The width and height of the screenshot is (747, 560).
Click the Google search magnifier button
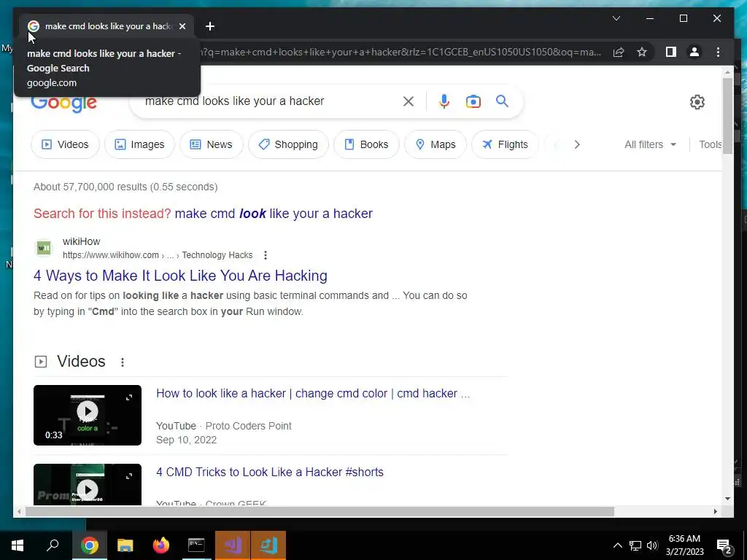[x=502, y=101]
